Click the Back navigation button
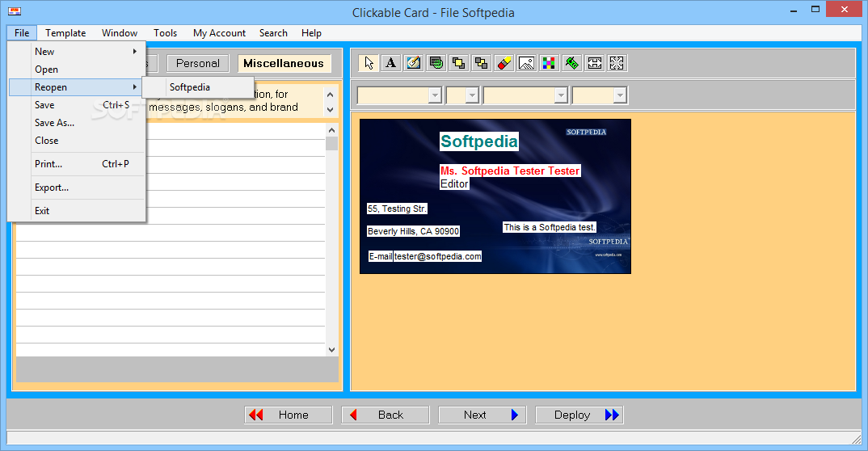 (386, 415)
